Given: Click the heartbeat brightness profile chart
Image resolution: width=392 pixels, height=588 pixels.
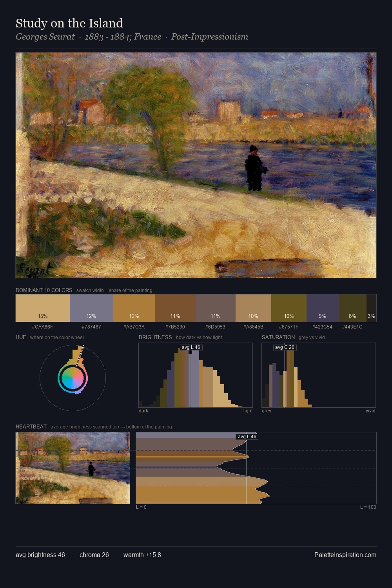Looking at the screenshot, I should click(256, 468).
